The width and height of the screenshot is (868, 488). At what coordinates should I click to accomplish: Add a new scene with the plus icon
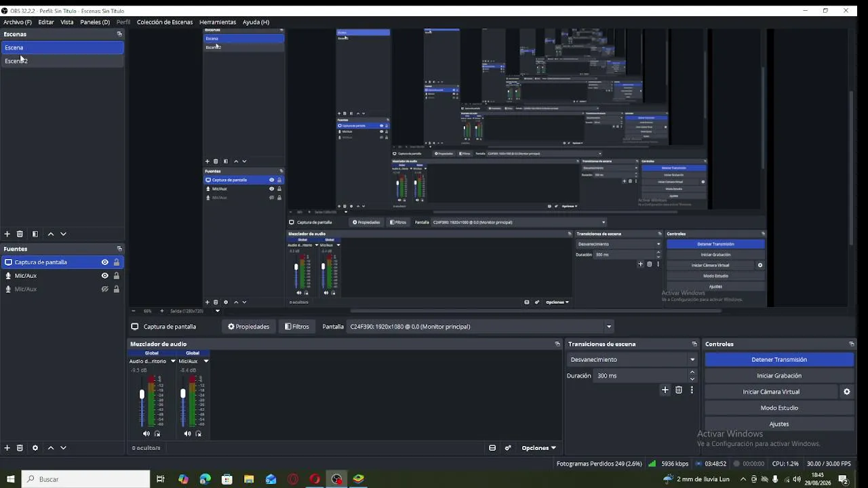pyautogui.click(x=7, y=234)
